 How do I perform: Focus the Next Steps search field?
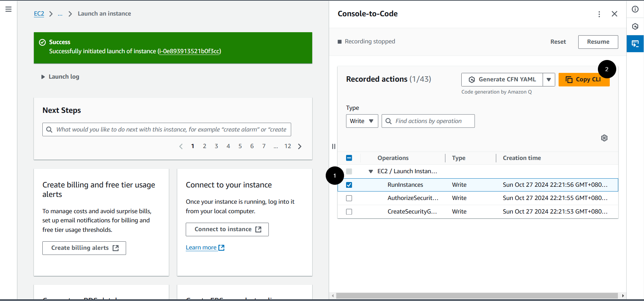(167, 129)
